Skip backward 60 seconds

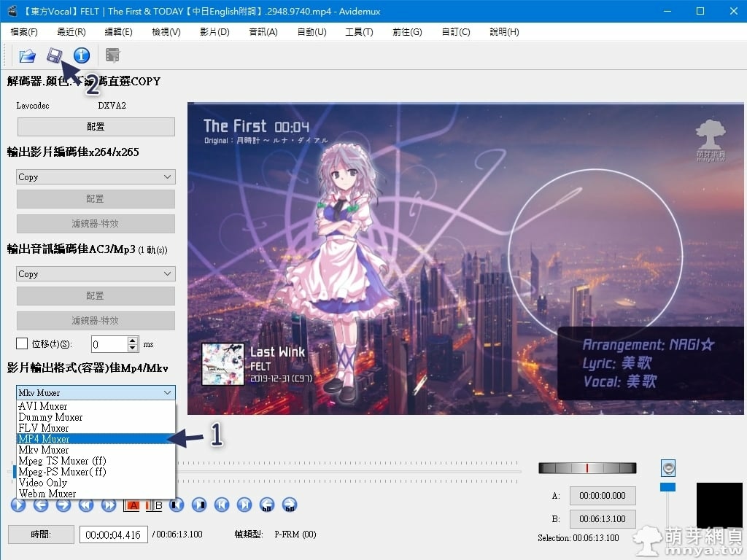(267, 505)
